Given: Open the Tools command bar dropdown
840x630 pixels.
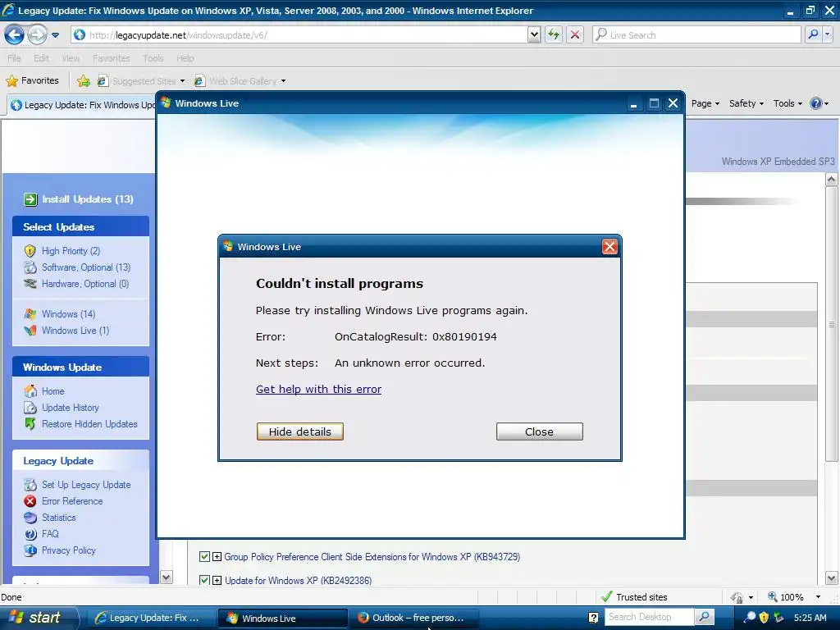Looking at the screenshot, I should pos(787,103).
